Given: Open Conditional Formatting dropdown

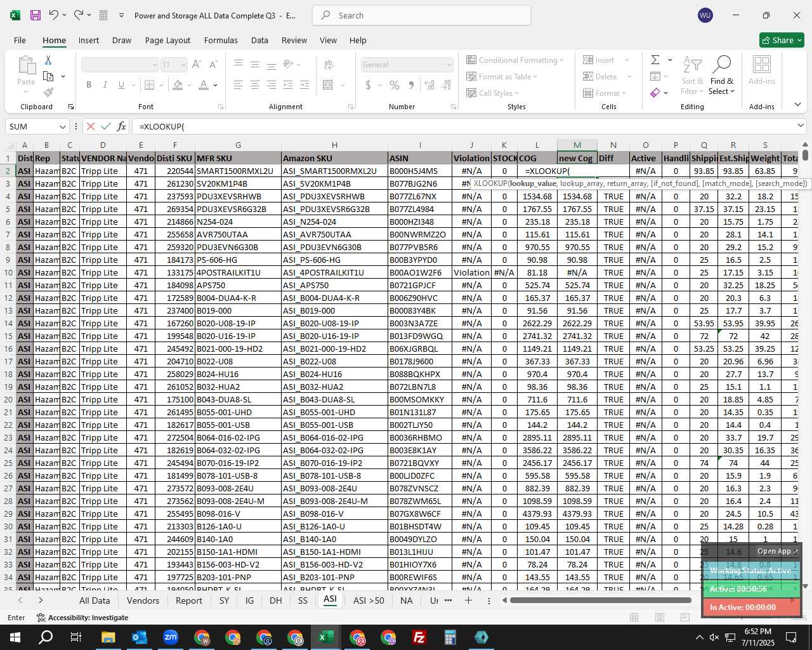Looking at the screenshot, I should (x=514, y=60).
